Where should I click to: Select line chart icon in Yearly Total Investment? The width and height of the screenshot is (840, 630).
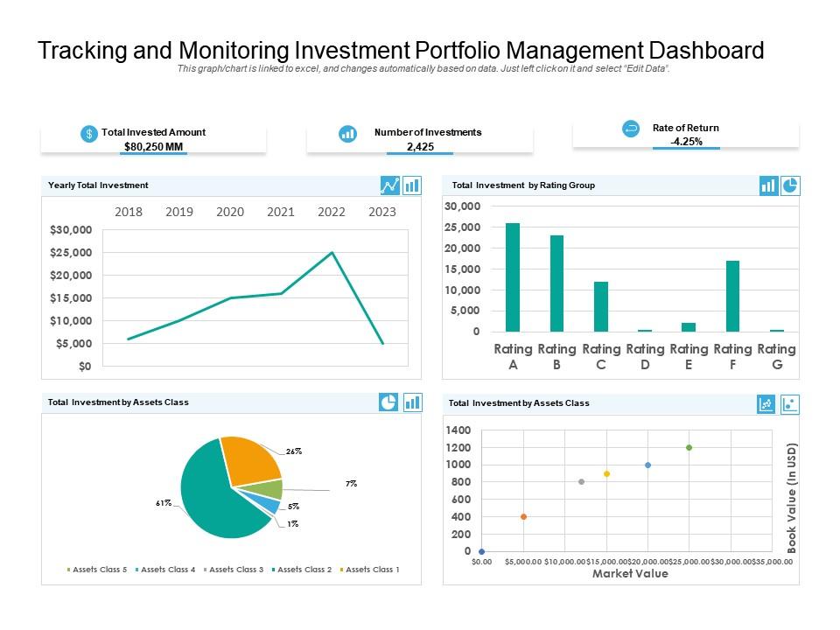click(x=389, y=185)
